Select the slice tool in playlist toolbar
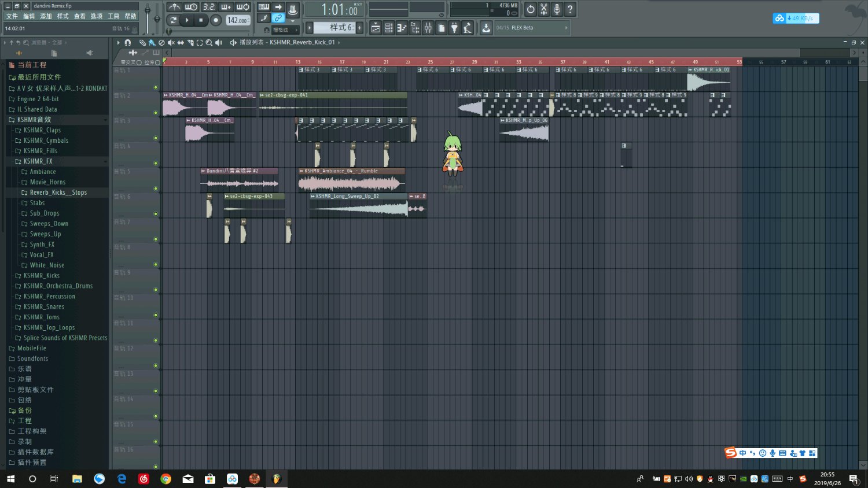The image size is (868, 488). click(x=190, y=43)
